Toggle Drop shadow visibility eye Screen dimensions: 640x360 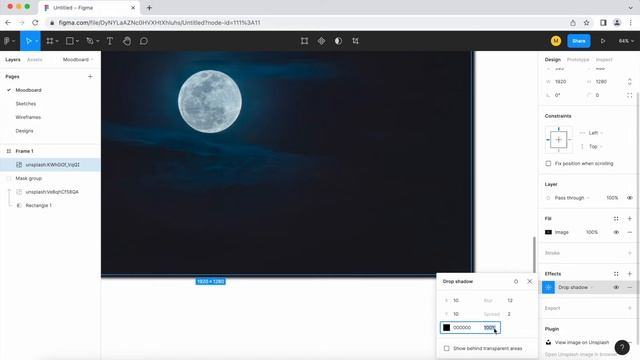pyautogui.click(x=616, y=287)
